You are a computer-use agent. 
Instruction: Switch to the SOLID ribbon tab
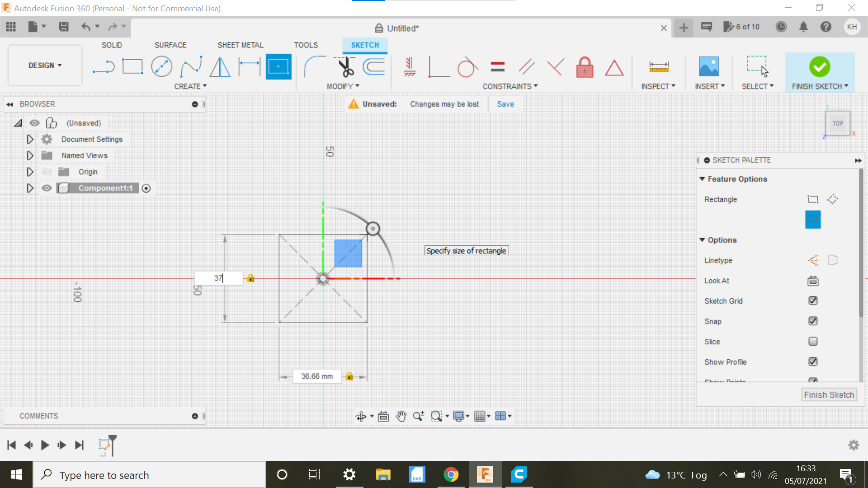[112, 45]
